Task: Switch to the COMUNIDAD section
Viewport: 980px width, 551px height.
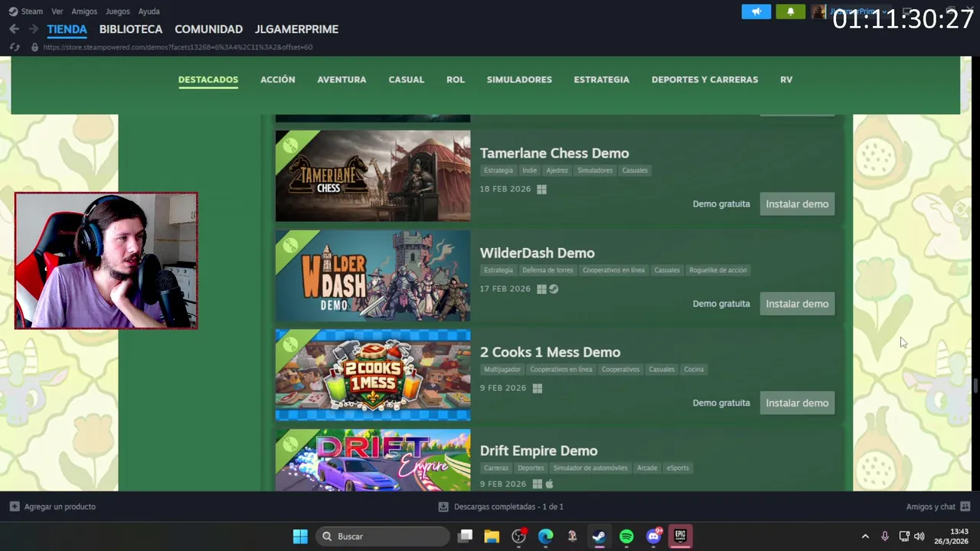Action: (x=208, y=29)
